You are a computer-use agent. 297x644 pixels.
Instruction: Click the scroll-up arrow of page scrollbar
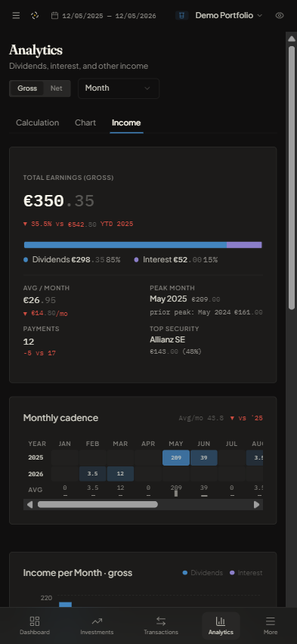(x=292, y=39)
